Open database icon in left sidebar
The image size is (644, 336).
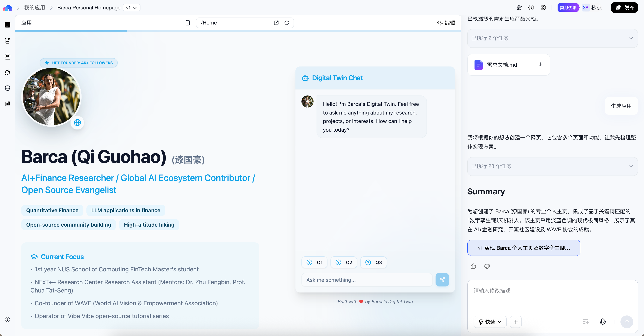(x=8, y=88)
